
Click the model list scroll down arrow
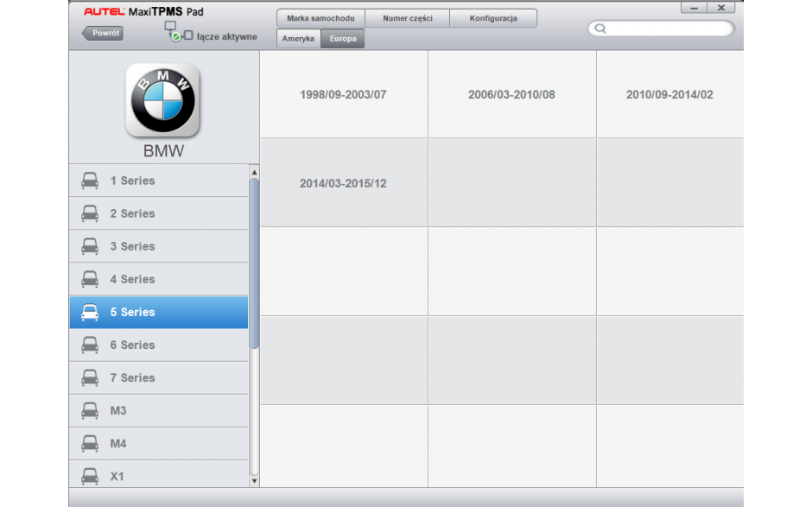pos(254,481)
